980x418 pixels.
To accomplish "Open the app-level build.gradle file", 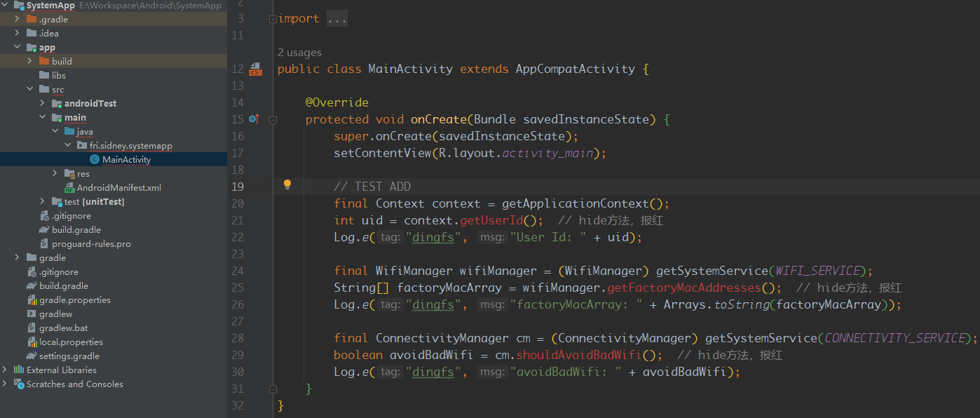I will [x=76, y=230].
